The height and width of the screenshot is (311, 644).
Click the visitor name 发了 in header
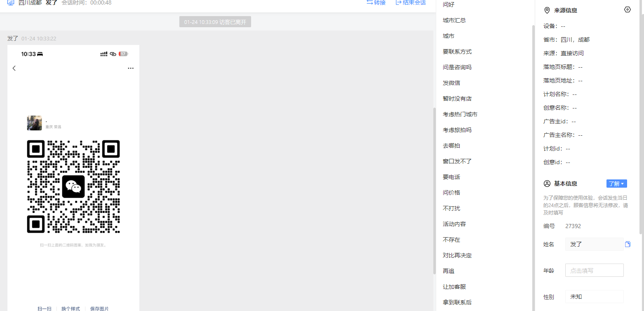(52, 2)
